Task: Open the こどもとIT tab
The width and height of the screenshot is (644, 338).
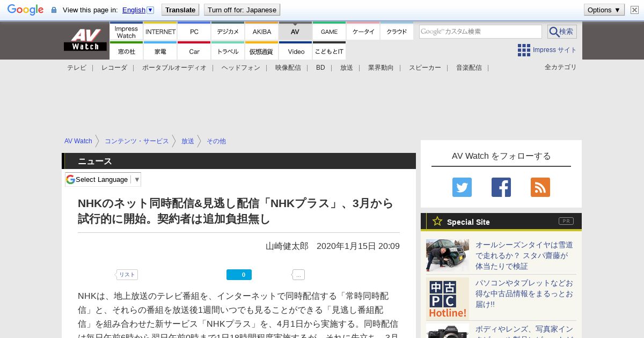Action: (x=329, y=51)
